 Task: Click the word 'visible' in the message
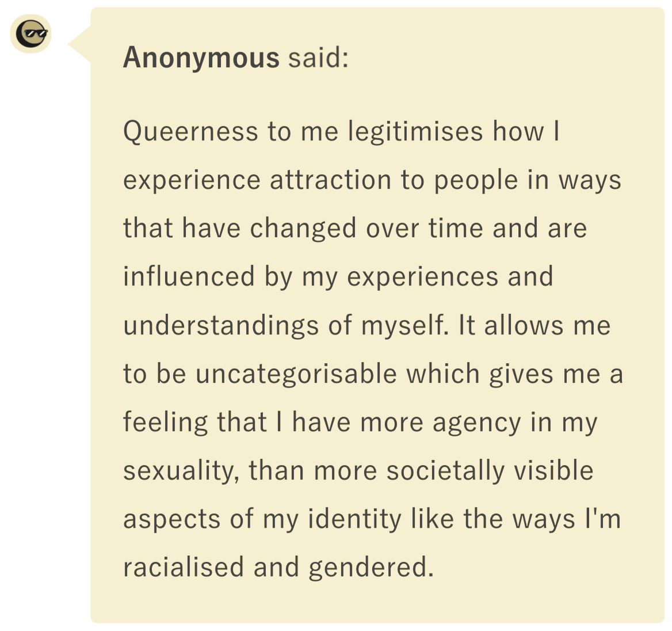coord(553,470)
